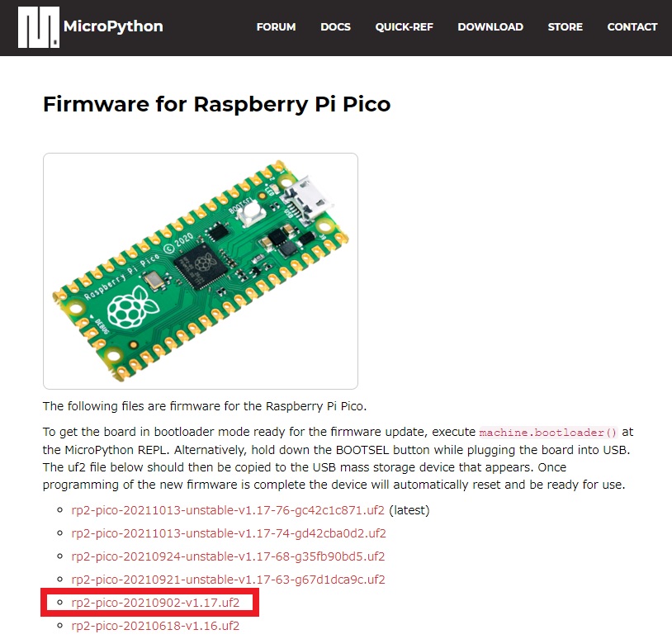Viewport: 672px width, 639px height.
Task: Download rp2-pico-20210921 v1.17-63 unstable firmware
Action: (228, 580)
